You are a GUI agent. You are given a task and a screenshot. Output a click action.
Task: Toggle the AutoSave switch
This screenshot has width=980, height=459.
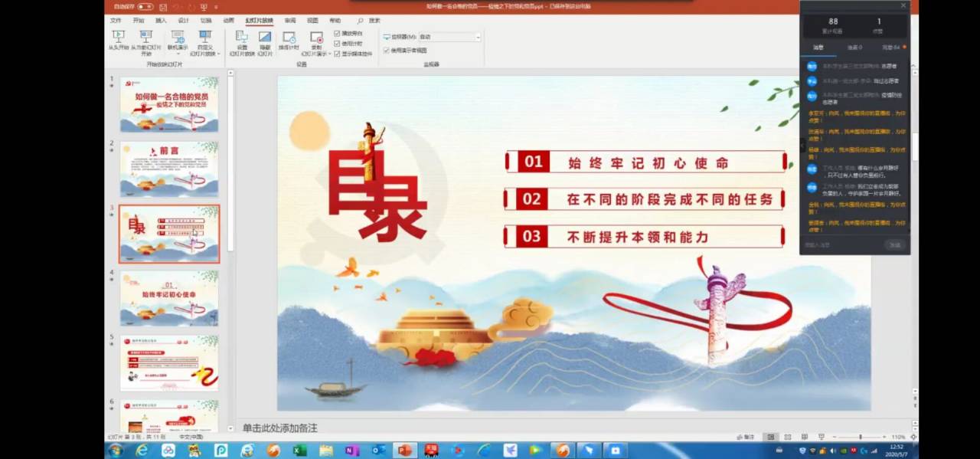pyautogui.click(x=145, y=6)
